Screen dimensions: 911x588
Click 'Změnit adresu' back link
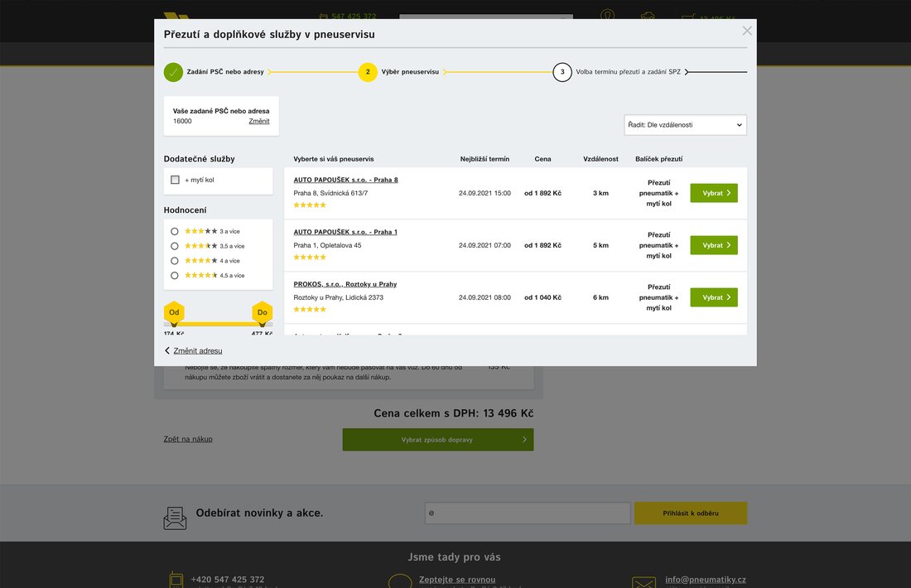(197, 350)
